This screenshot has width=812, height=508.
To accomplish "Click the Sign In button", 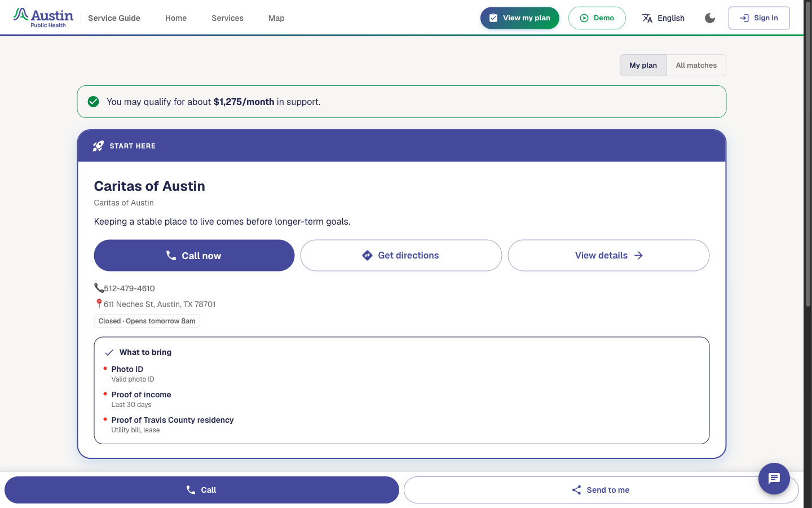I will pos(759,18).
